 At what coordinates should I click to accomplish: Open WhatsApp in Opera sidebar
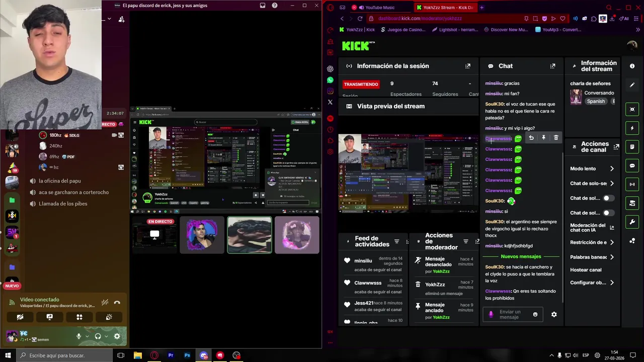pyautogui.click(x=330, y=80)
